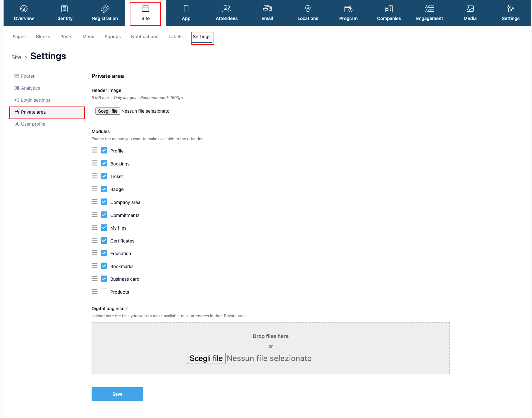The image size is (532, 418).
Task: Uncheck the Business card checkbox
Action: pyautogui.click(x=104, y=278)
